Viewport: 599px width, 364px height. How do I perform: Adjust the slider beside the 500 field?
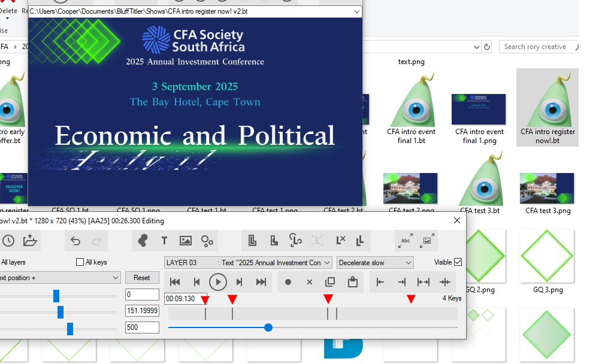[70, 329]
